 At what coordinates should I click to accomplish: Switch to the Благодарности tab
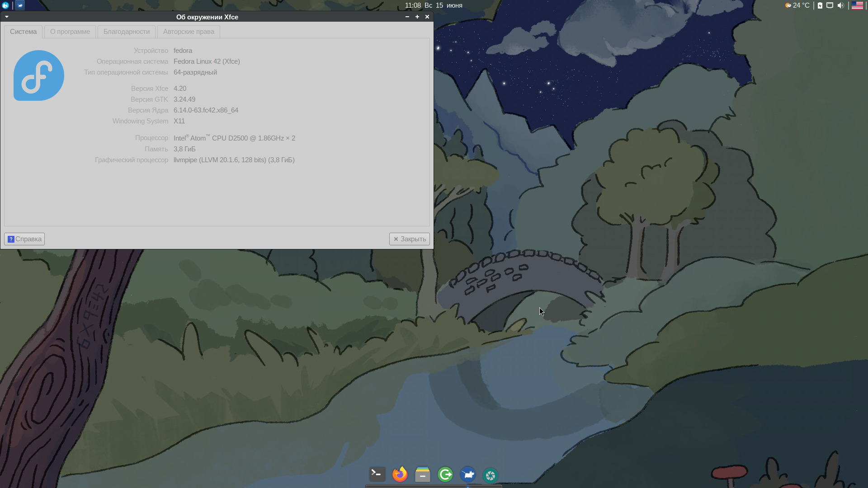(x=127, y=32)
